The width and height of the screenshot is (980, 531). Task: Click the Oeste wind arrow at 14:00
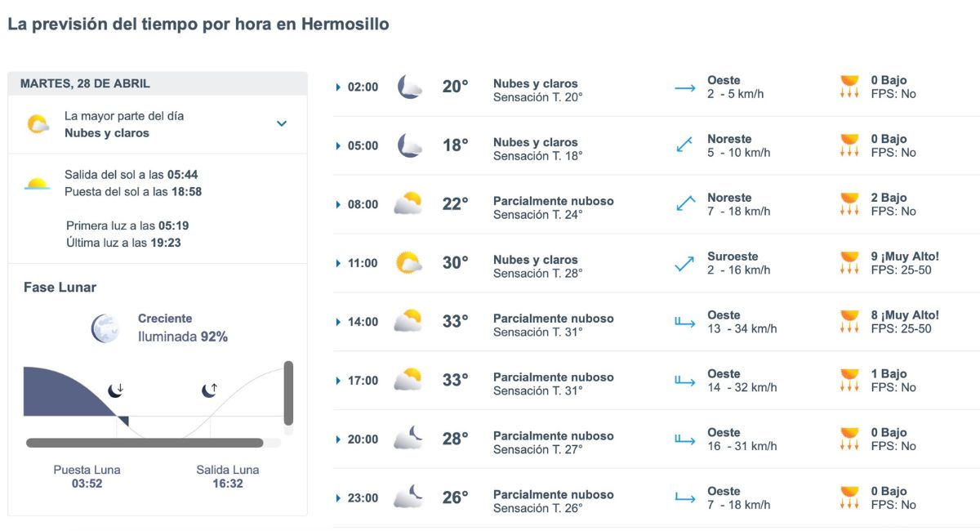click(684, 321)
